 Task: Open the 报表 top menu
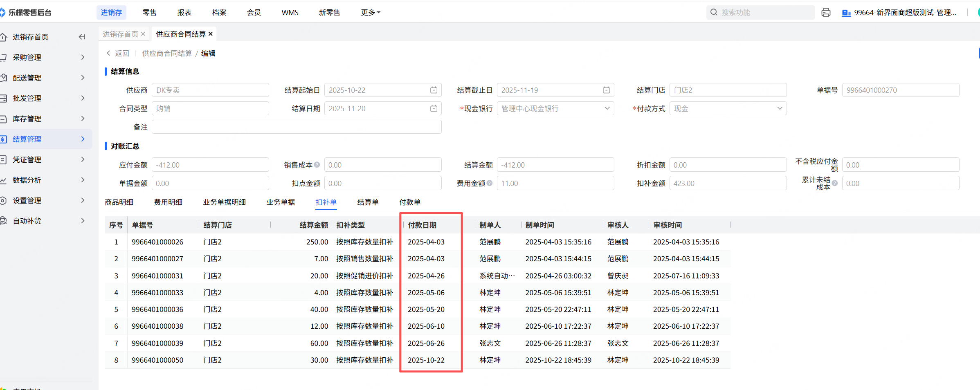pyautogui.click(x=184, y=13)
